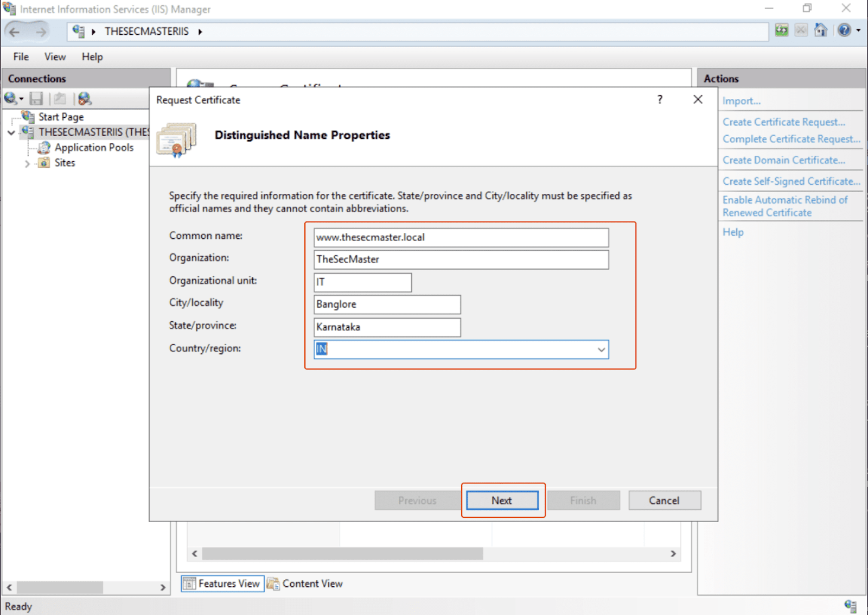Click the center pane scroll left arrow
This screenshot has height=615, width=868.
pos(195,554)
